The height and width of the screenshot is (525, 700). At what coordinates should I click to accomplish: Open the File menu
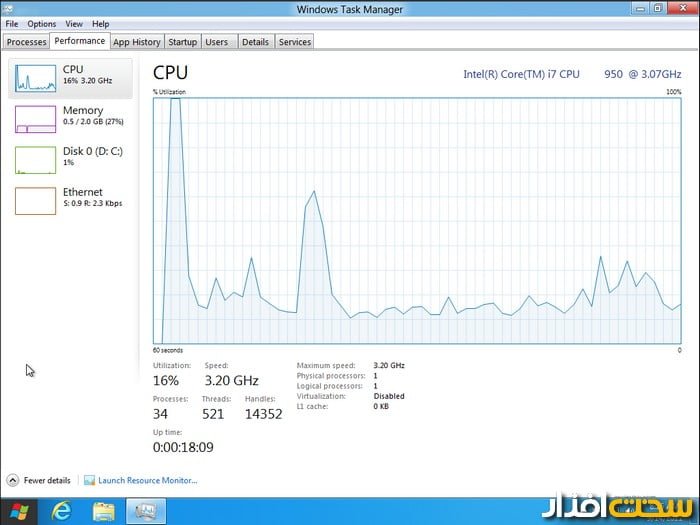tap(12, 24)
